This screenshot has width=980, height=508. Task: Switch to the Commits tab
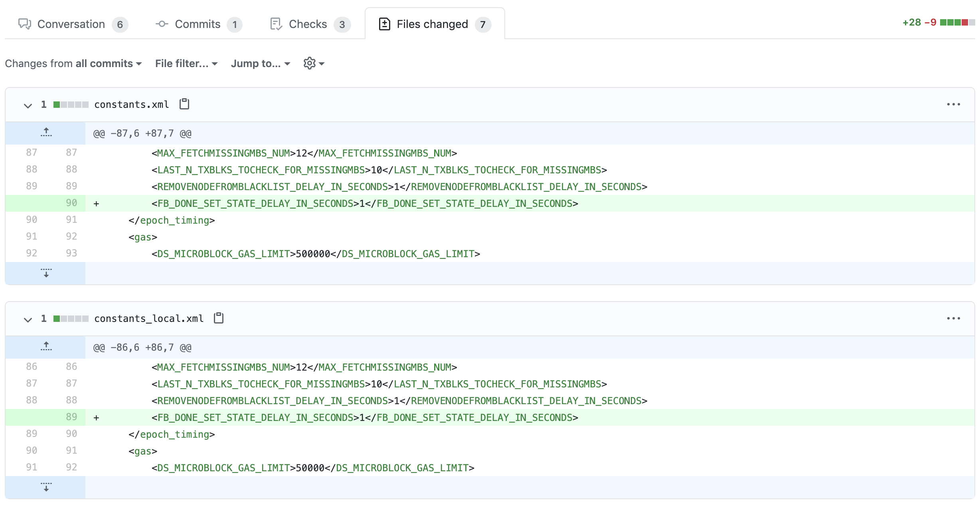tap(198, 24)
